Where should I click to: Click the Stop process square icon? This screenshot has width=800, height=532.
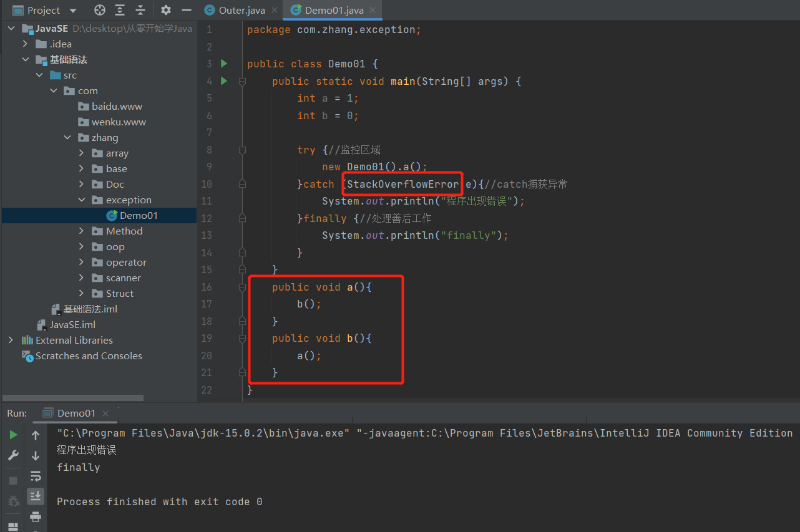click(x=13, y=481)
